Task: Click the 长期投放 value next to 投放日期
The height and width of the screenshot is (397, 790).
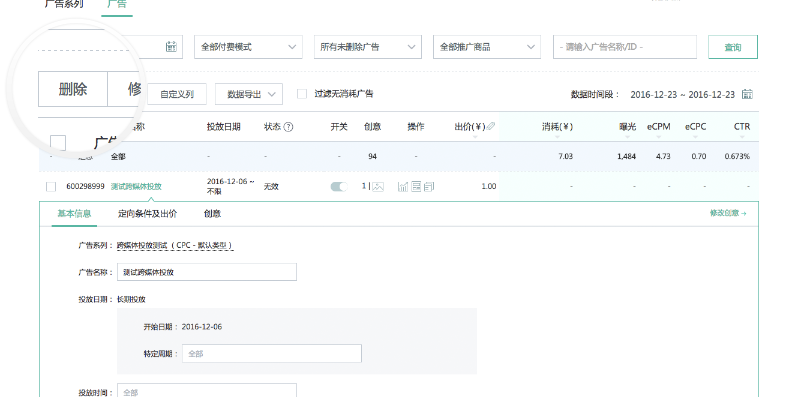Action: [x=131, y=299]
